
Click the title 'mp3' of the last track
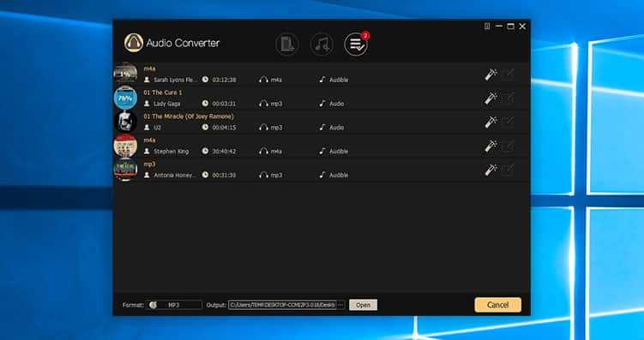[149, 164]
